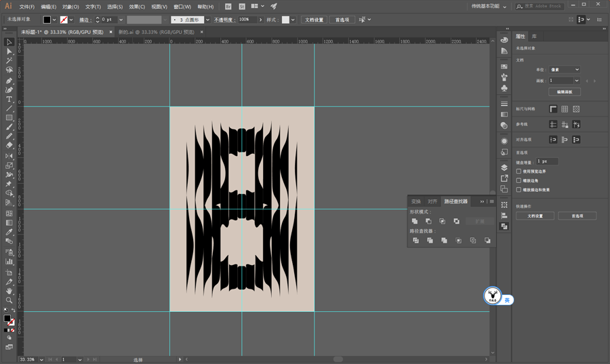Click the Unite shape mode icon in Pathfinder
The height and width of the screenshot is (364, 610).
coord(415,221)
